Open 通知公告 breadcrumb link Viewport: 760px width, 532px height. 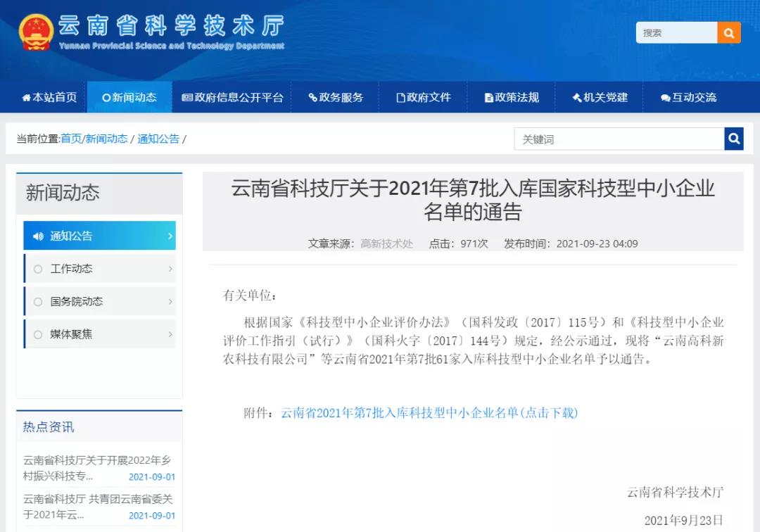158,139
